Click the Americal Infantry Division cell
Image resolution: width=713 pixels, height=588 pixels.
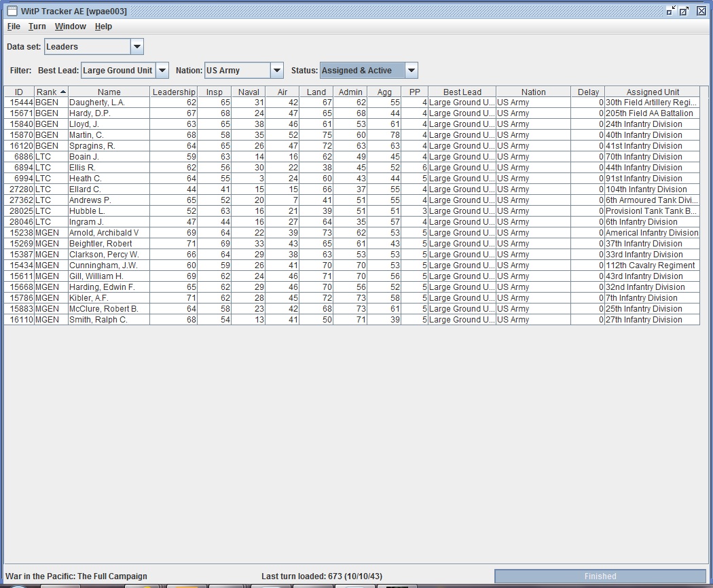pos(652,233)
